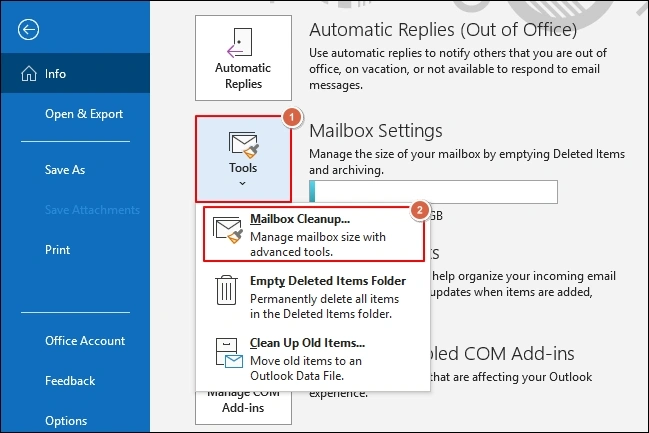Viewport: 649px width, 433px height.
Task: Open the Open & Export page
Action: 84,114
